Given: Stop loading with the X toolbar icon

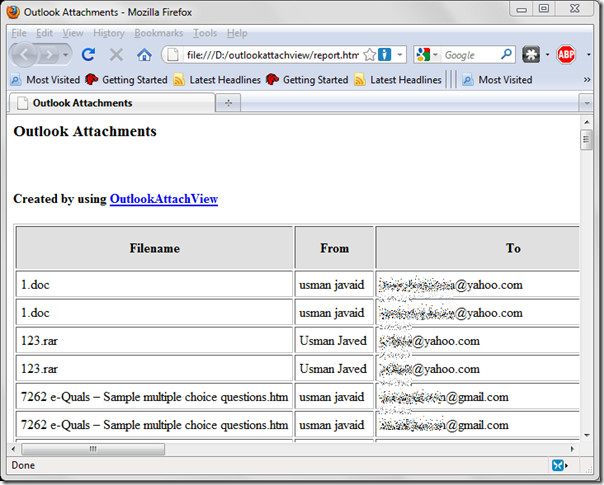Looking at the screenshot, I should tap(116, 55).
